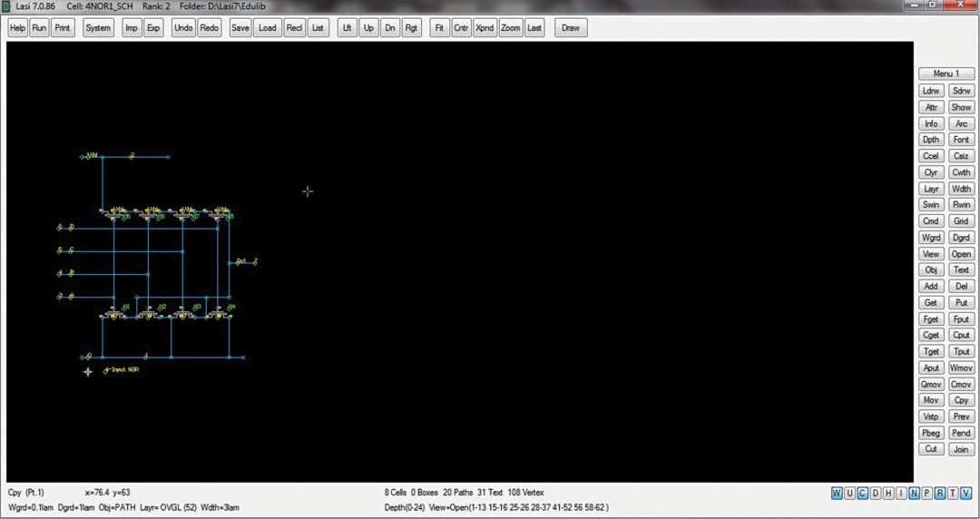Fit the drawing using the Fit button
Screen dimensions: 980x519
439,28
